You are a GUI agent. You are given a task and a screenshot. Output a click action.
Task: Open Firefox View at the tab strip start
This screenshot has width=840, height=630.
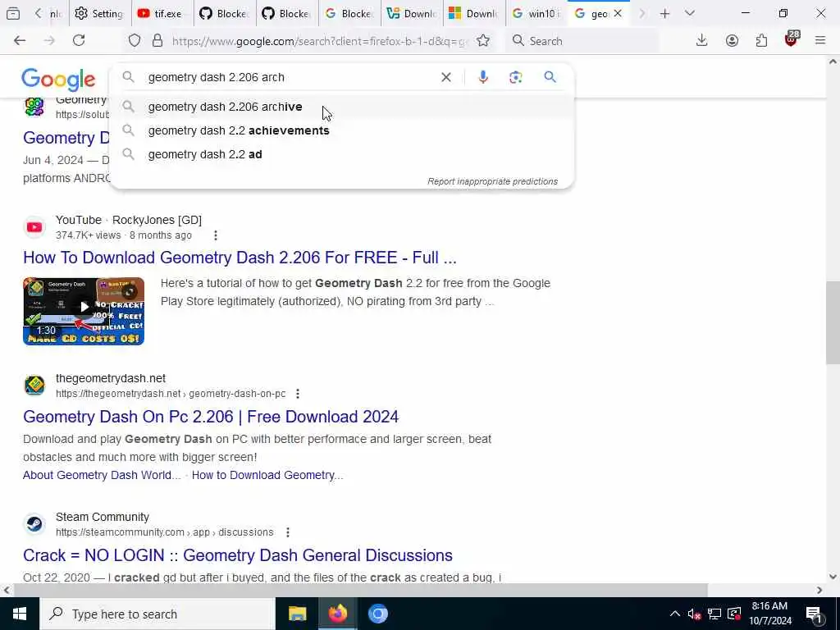(x=13, y=14)
